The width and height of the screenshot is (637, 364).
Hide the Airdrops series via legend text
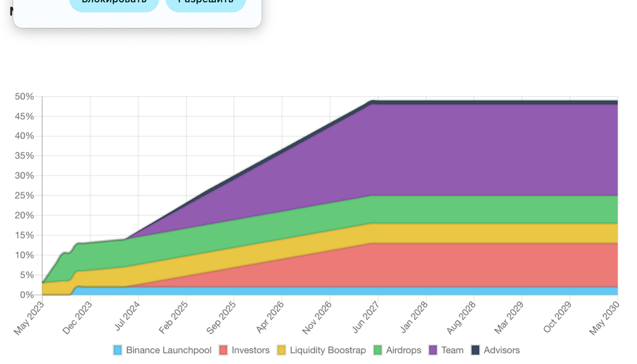(x=403, y=350)
